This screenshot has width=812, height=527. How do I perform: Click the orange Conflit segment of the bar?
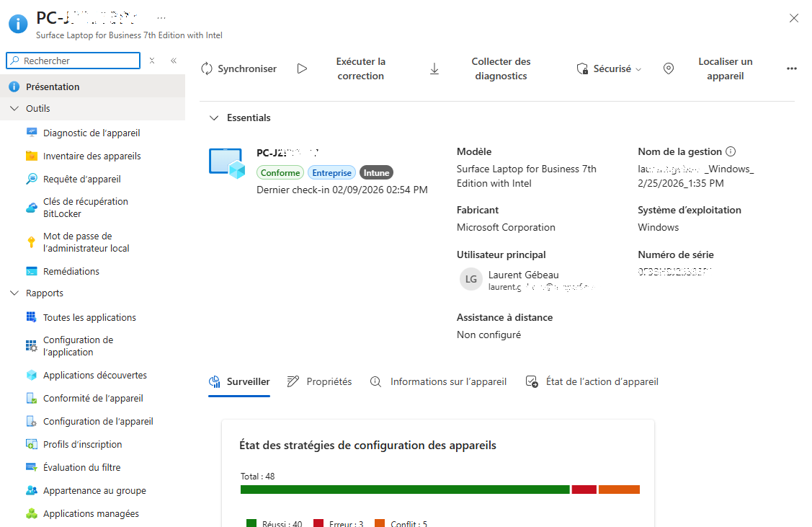[x=620, y=490]
